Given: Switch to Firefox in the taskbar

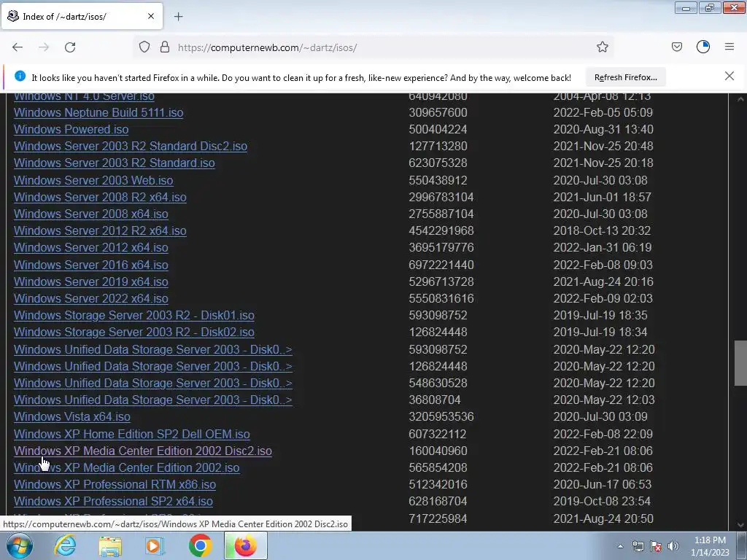Looking at the screenshot, I should coord(245,545).
